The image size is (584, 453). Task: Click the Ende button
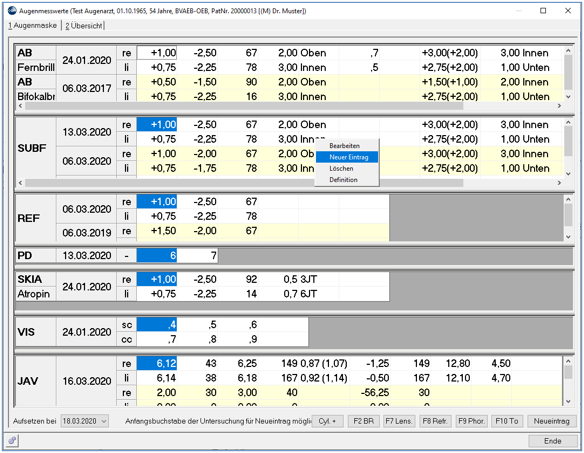[x=552, y=441]
